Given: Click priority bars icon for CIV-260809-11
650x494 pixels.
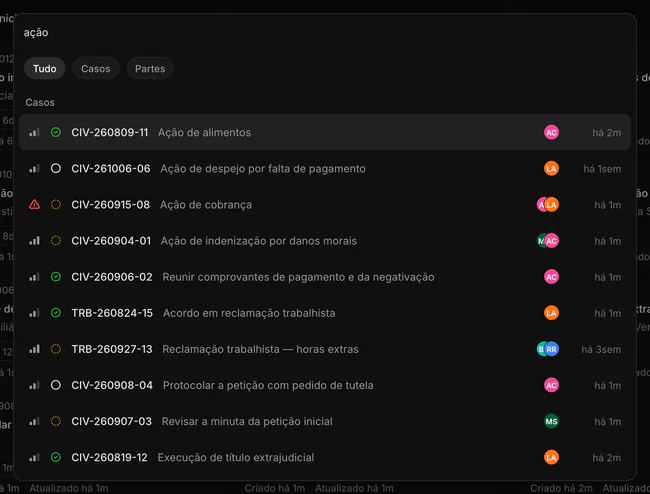Looking at the screenshot, I should pyautogui.click(x=34, y=133).
